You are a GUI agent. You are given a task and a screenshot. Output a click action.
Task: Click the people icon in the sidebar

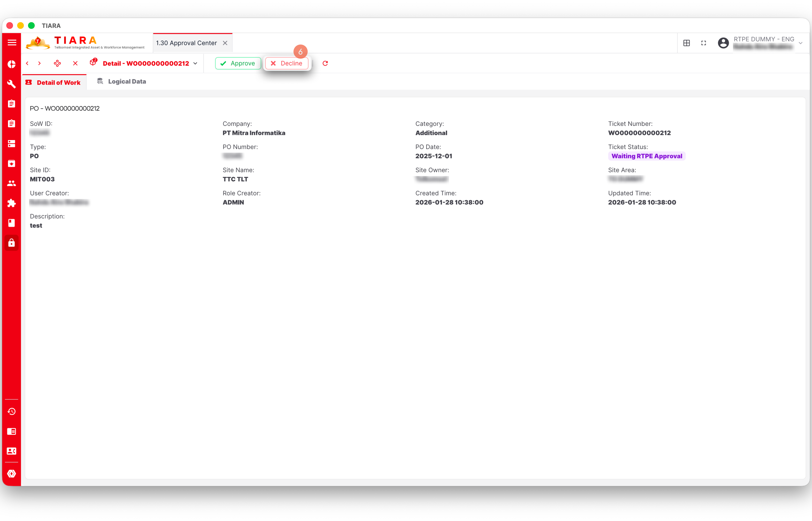(x=12, y=183)
